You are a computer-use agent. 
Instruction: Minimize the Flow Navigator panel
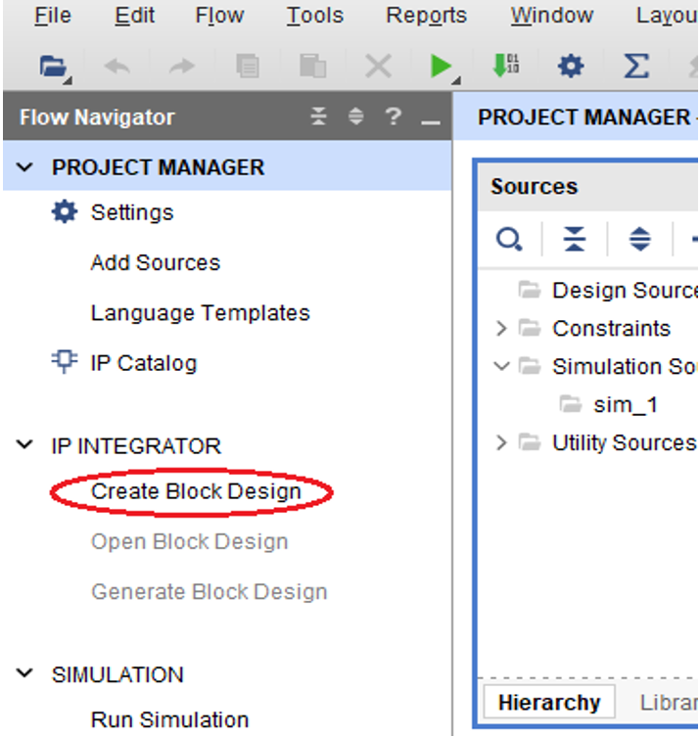[x=429, y=118]
